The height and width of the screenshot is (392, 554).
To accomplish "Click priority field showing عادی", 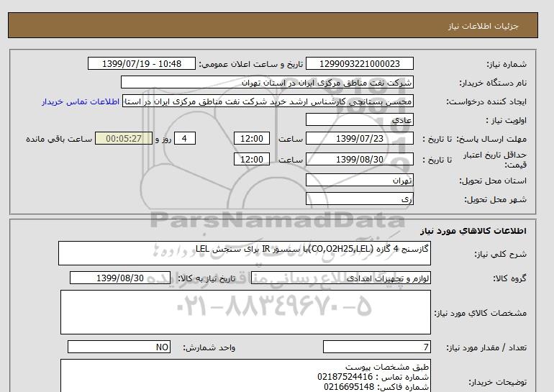I will pos(359,119).
